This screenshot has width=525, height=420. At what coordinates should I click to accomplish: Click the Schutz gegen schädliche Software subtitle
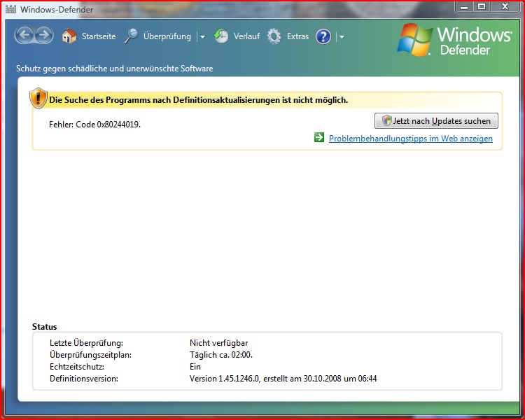115,69
